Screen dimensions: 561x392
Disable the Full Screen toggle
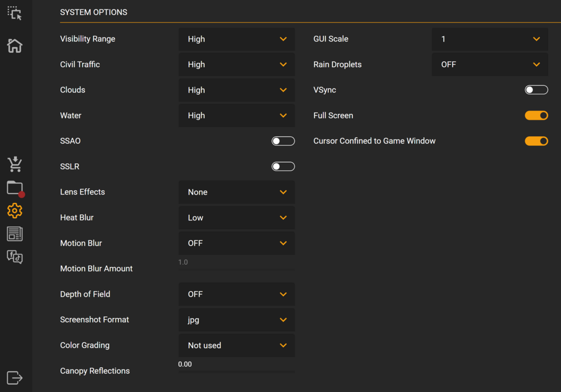536,116
